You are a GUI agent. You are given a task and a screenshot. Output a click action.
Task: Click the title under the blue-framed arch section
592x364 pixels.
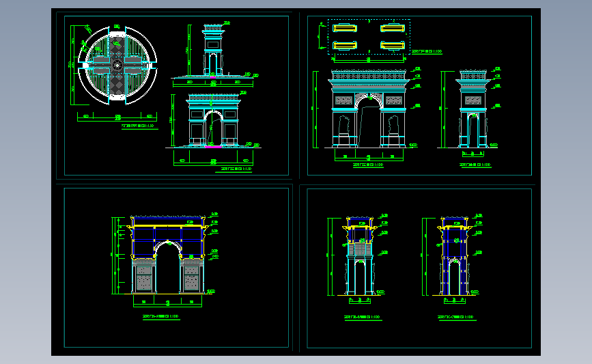[160, 316]
